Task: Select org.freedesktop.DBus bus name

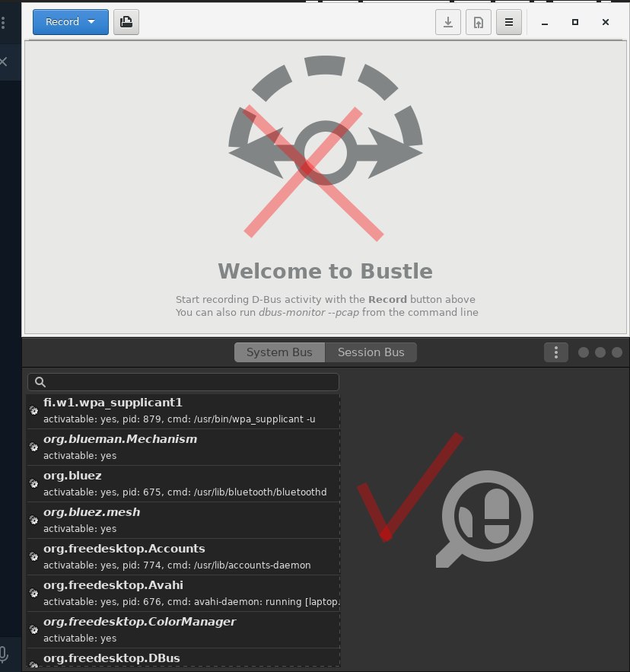Action: pyautogui.click(x=183, y=658)
